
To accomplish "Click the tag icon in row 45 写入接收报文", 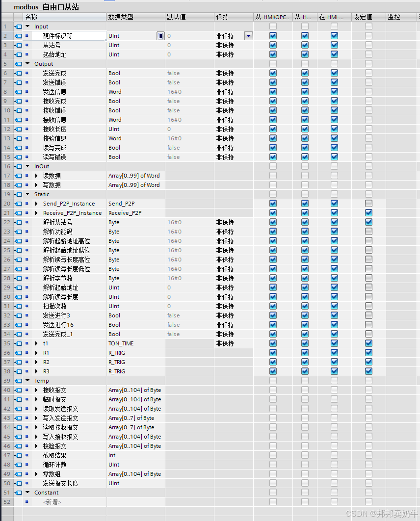I will click(18, 437).
